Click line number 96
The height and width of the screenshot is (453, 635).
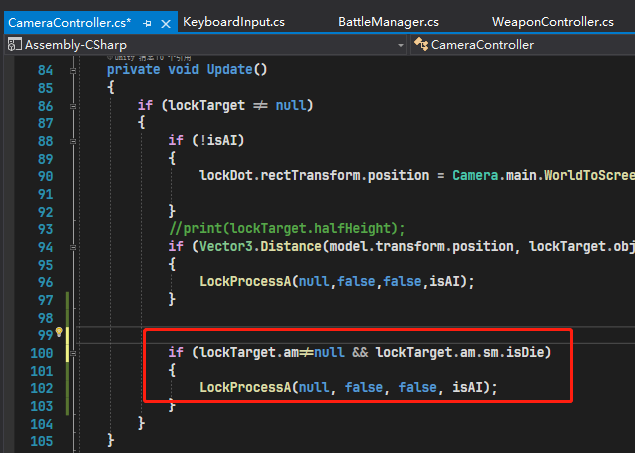point(45,282)
